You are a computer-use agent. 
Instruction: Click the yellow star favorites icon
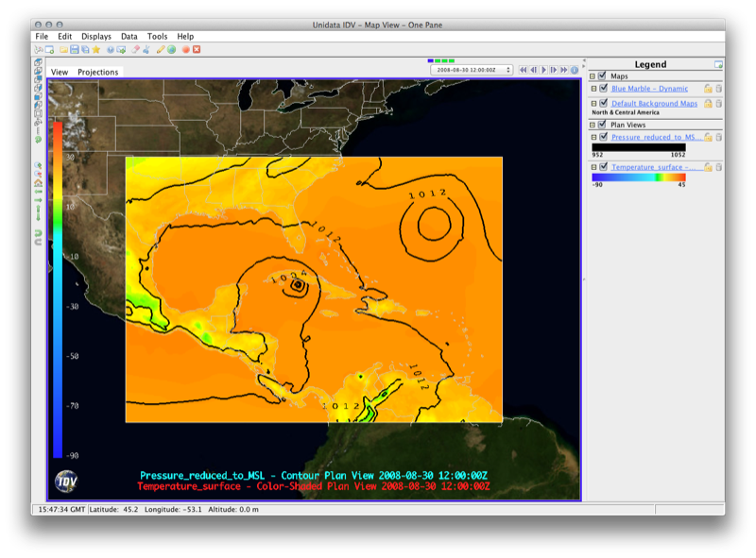tap(96, 49)
